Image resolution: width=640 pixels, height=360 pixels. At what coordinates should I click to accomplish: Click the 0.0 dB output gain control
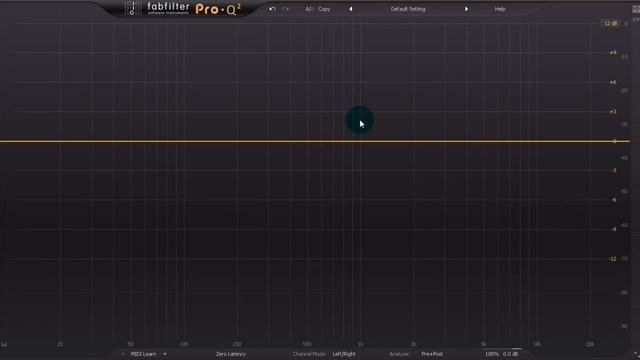[510, 354]
